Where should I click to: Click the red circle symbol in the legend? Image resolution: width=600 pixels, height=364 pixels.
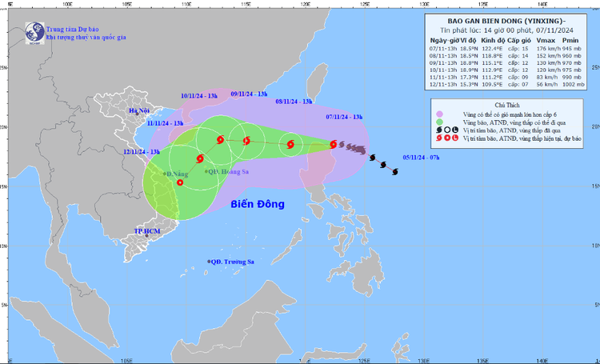coord(447,138)
